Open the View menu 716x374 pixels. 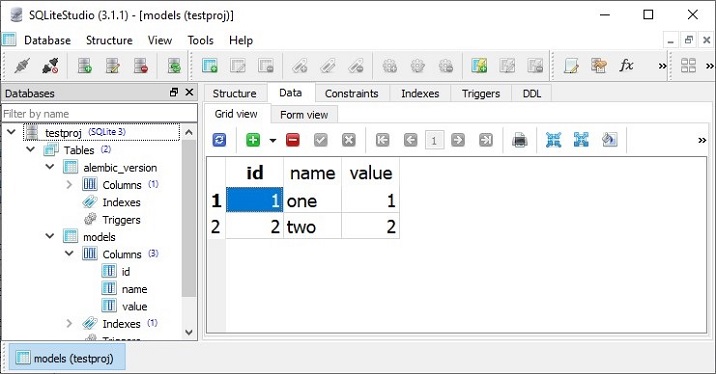[160, 40]
